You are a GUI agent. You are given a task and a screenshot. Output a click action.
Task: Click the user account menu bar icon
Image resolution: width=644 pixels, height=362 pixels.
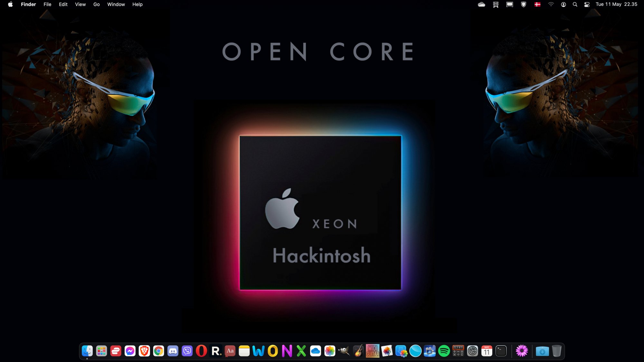coord(563,4)
